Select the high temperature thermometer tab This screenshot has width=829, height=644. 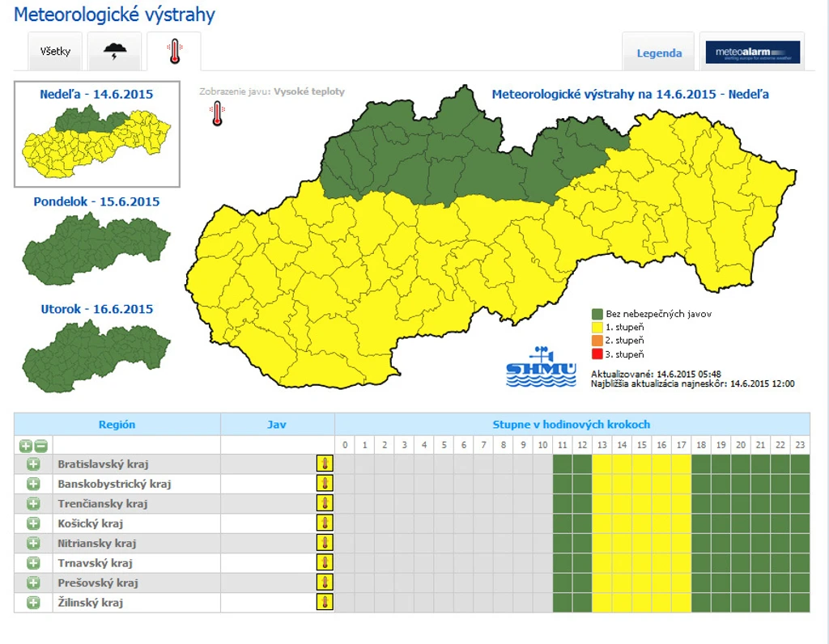click(175, 52)
